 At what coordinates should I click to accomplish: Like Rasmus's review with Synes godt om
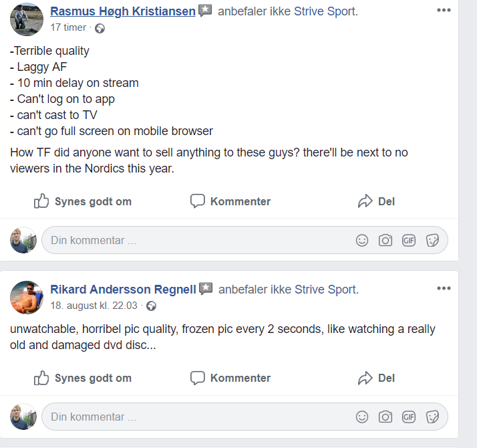coord(83,201)
